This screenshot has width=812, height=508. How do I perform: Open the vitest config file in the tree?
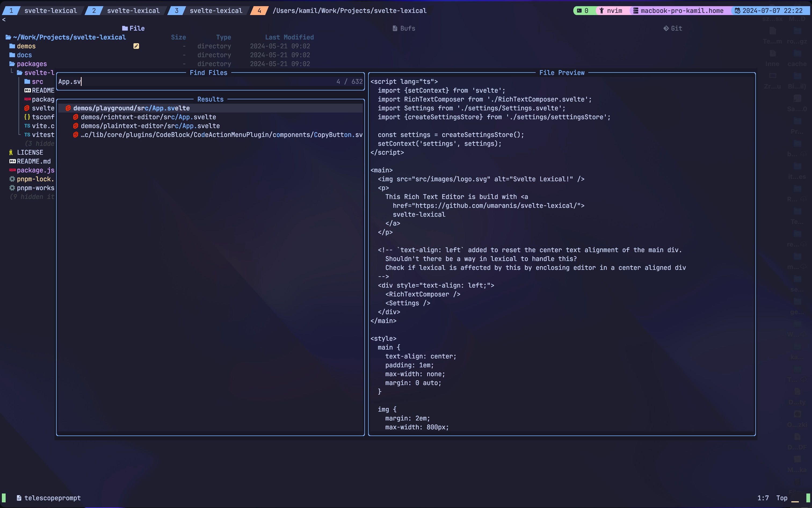43,135
